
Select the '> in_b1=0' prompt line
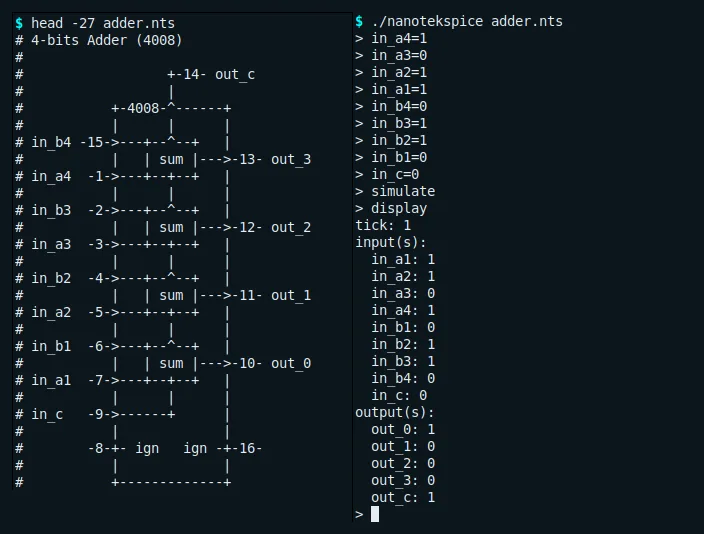[391, 158]
